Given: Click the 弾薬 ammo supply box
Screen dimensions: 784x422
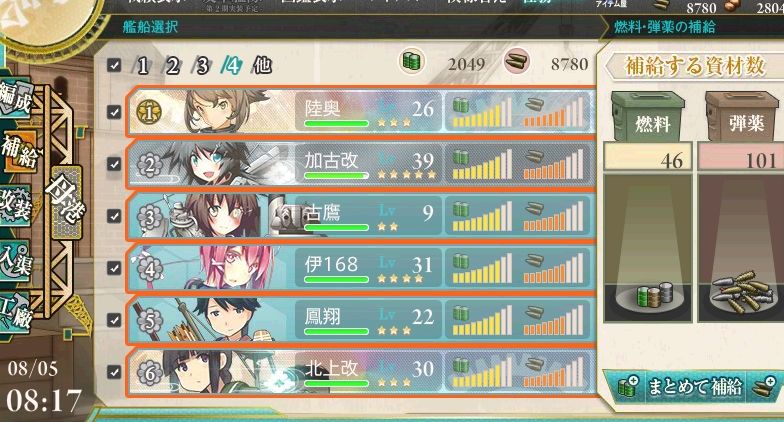Looking at the screenshot, I should pyautogui.click(x=742, y=116).
